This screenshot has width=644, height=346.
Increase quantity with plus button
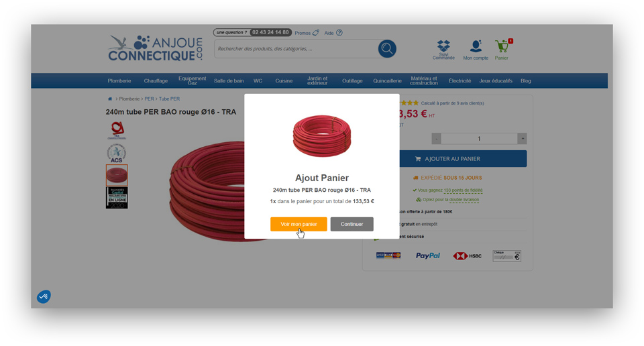tap(522, 139)
